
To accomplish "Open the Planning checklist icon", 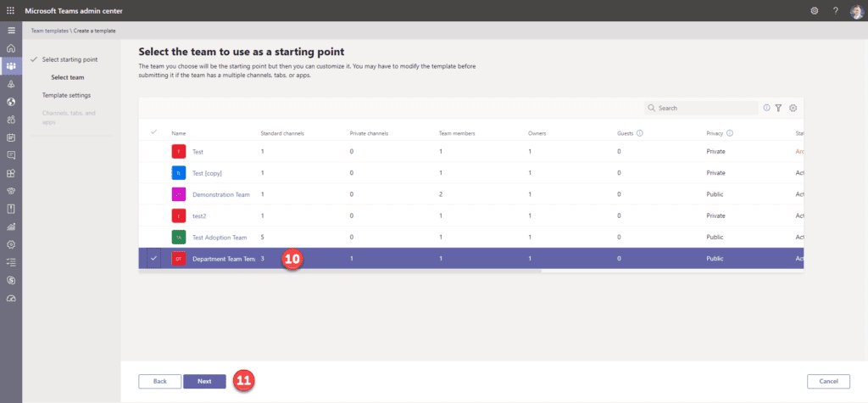I will tap(11, 262).
